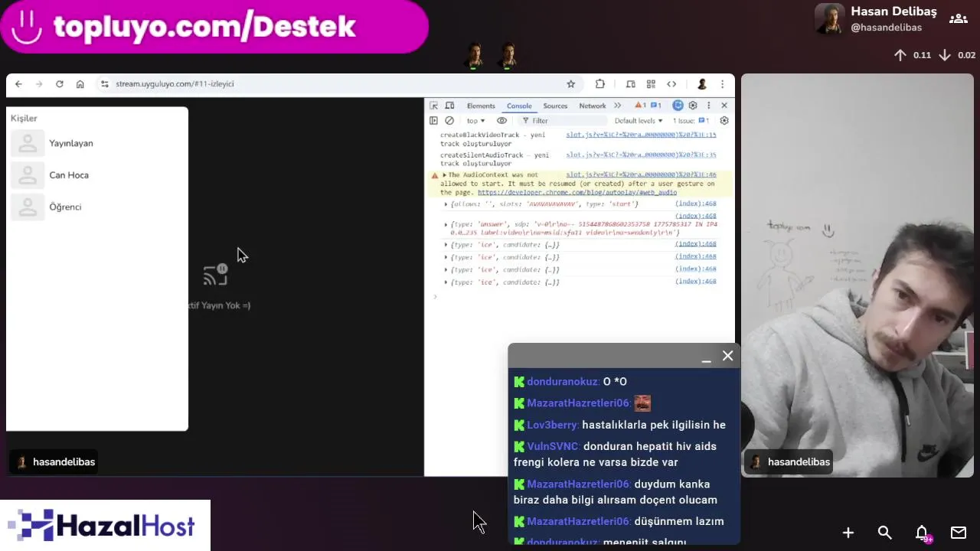Select 'Öğrenci' in the Kişiler list

pos(65,207)
